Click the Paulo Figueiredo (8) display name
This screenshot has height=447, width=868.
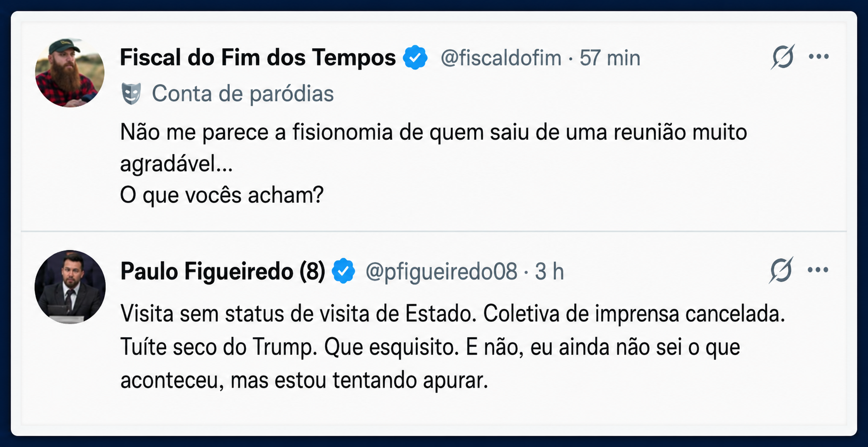[x=222, y=271]
